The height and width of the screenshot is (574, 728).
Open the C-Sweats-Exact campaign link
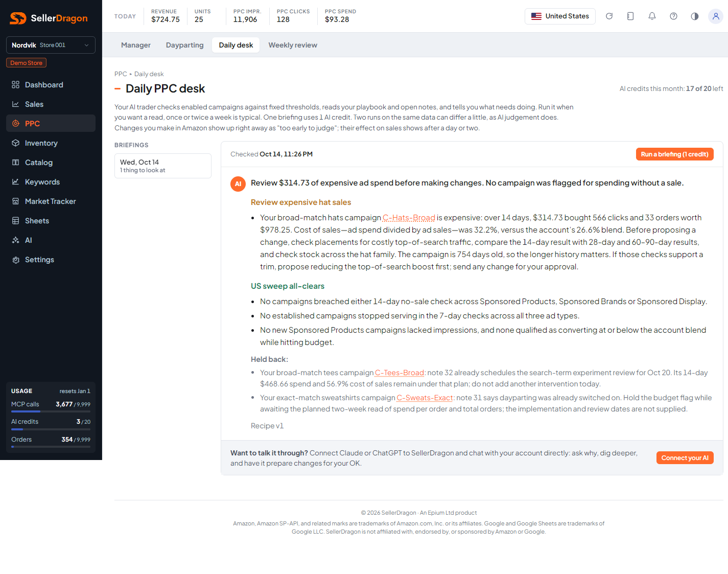pos(425,398)
